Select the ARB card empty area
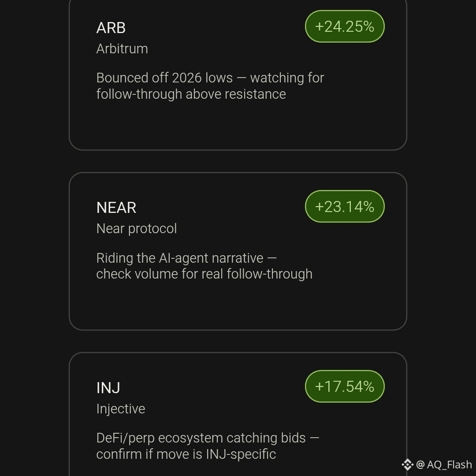This screenshot has height=476, width=476. click(x=238, y=125)
